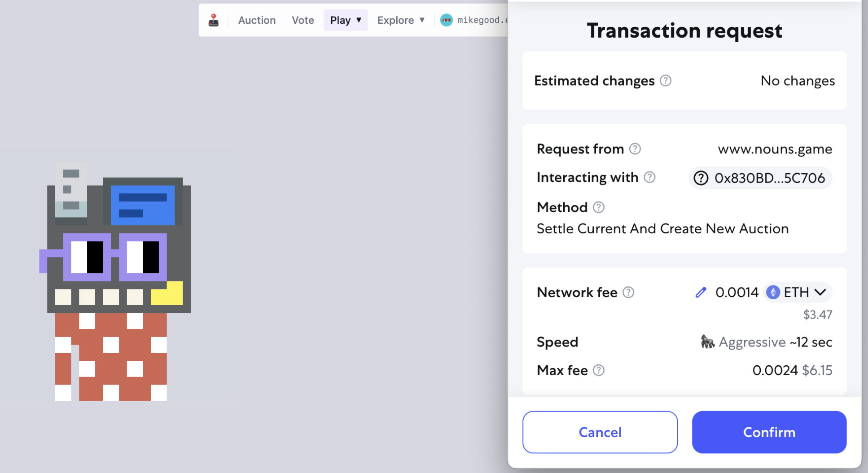
Task: Expand the Play dropdown menu
Action: pyautogui.click(x=346, y=20)
